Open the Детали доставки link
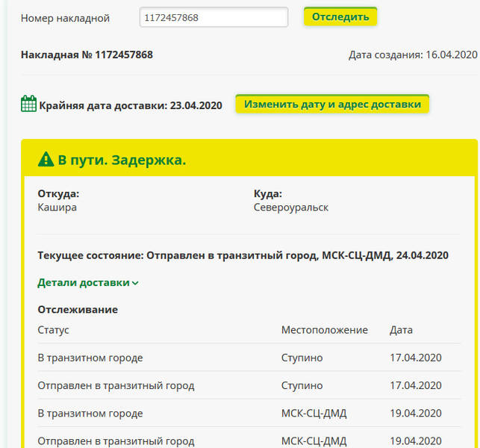 tap(84, 282)
